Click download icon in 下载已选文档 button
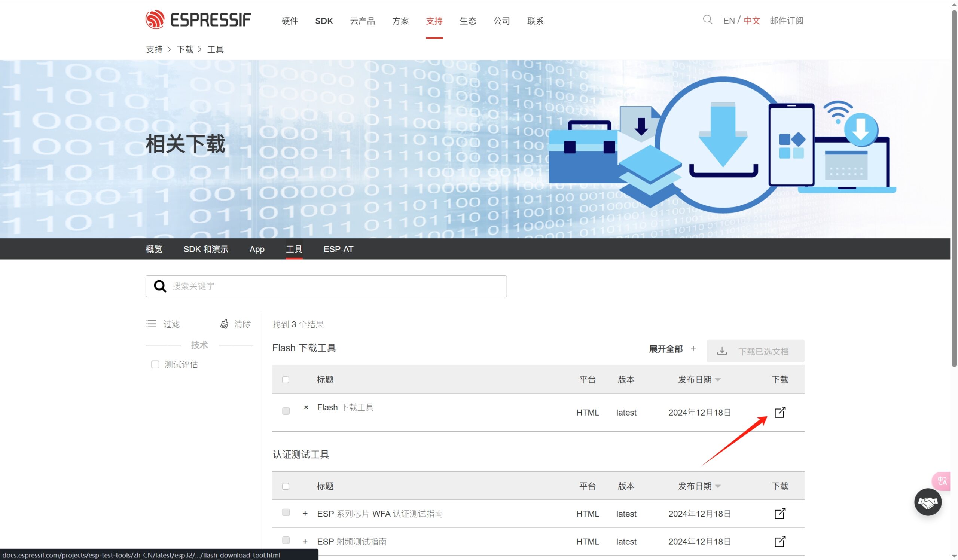The height and width of the screenshot is (560, 958). 721,351
